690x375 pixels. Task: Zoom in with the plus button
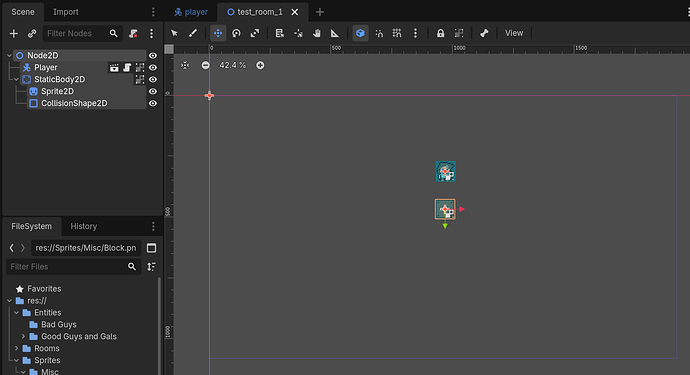pyautogui.click(x=260, y=65)
